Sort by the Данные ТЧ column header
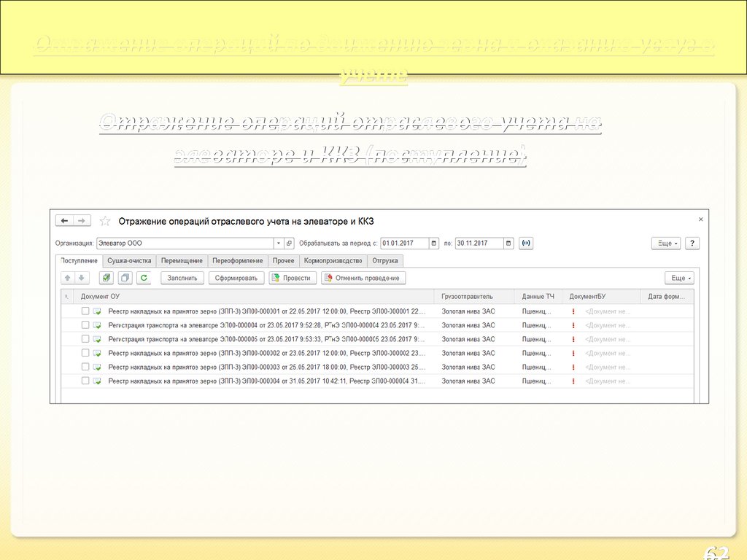747x560 pixels. coord(538,297)
